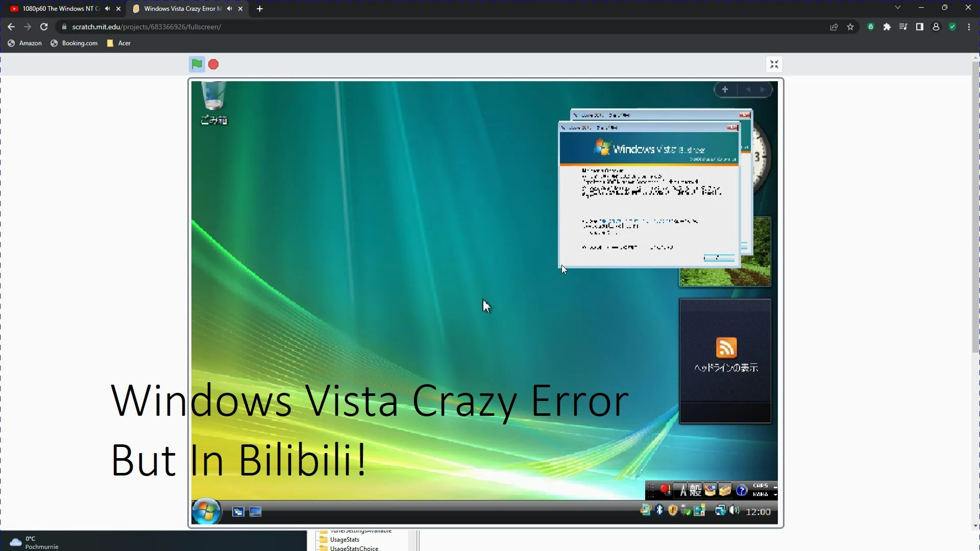
Task: Bookmark this page with the star icon
Action: coord(850,27)
